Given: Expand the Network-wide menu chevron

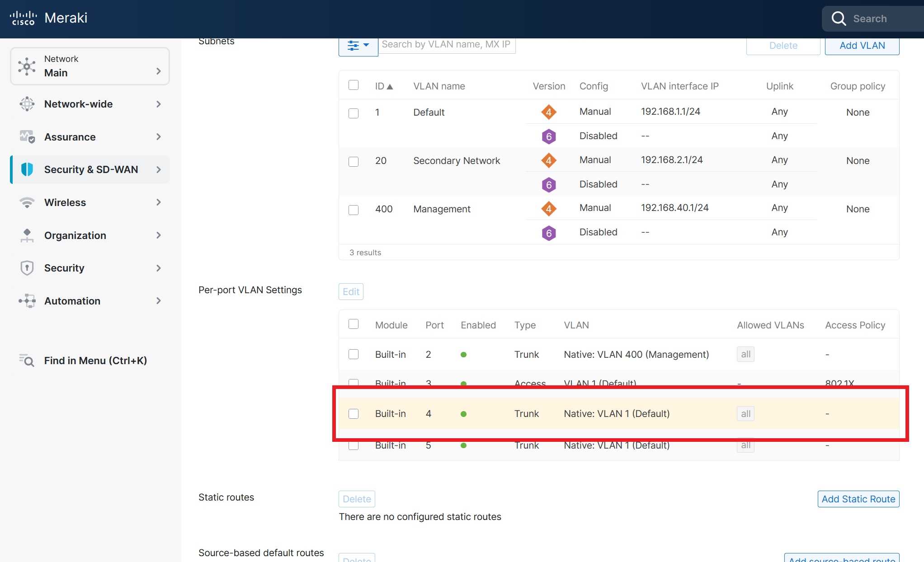Looking at the screenshot, I should [x=158, y=104].
